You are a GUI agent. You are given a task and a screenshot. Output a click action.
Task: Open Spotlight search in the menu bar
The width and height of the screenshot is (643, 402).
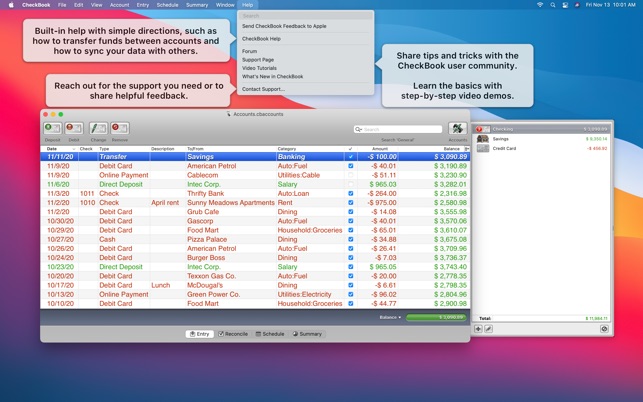553,5
